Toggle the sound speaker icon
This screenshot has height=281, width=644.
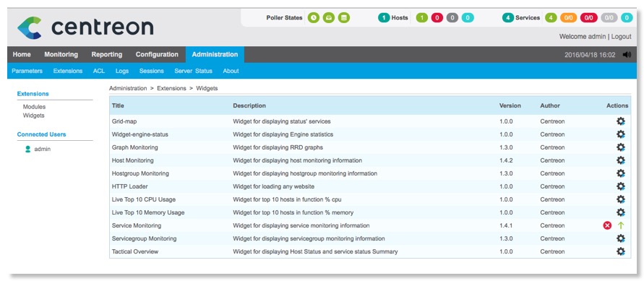click(x=627, y=55)
